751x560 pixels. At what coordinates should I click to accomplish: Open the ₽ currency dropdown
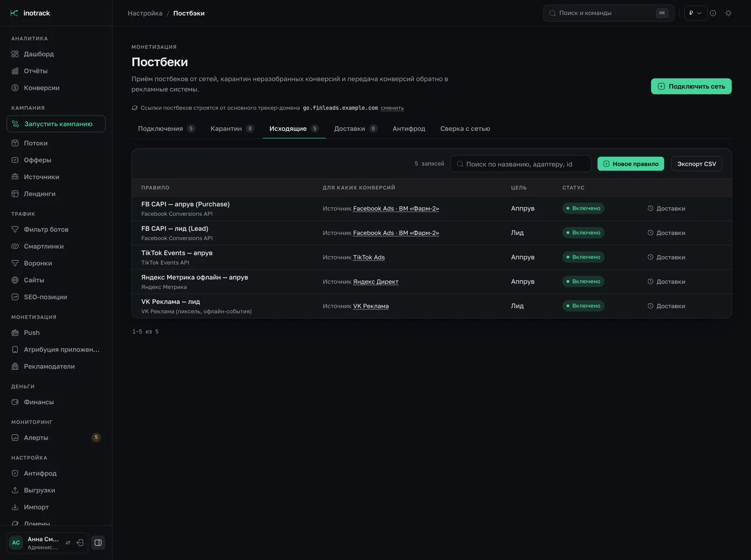click(x=696, y=13)
